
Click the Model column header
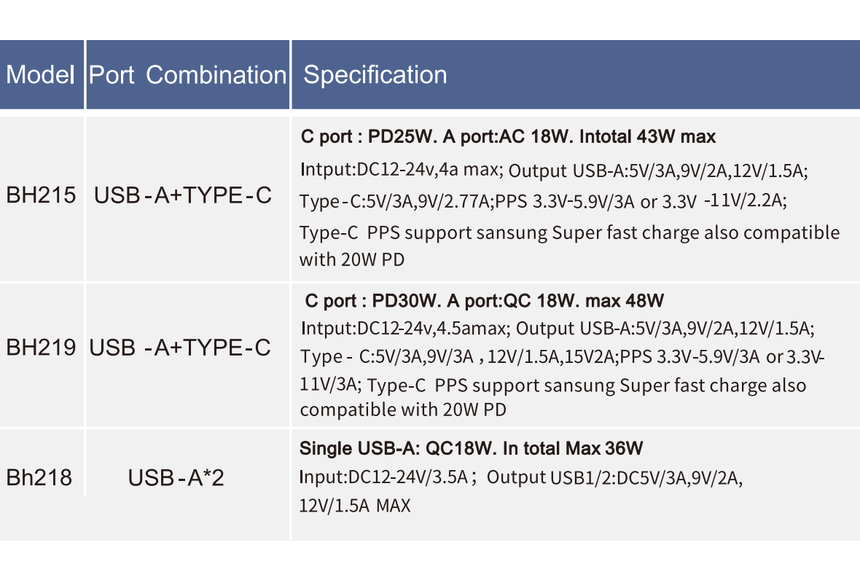click(42, 75)
